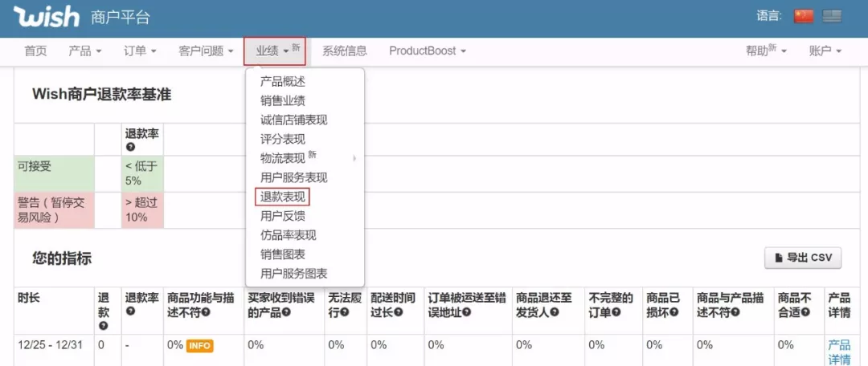Click help icon next to 无法履行
Screen dimensions: 868x366
[344, 311]
